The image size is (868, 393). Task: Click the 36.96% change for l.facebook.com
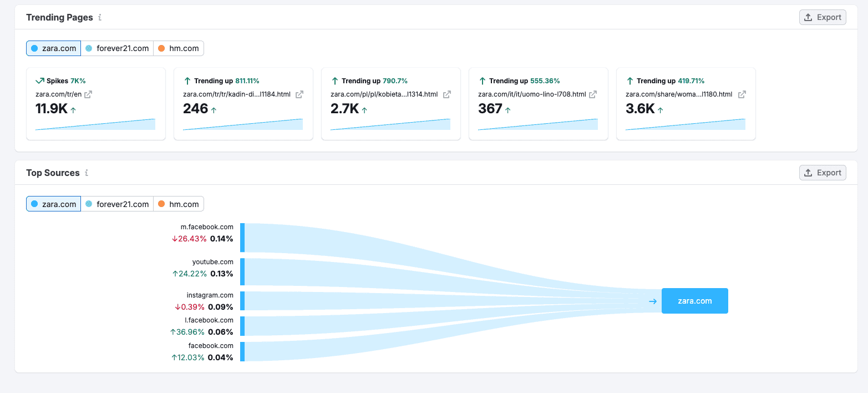pyautogui.click(x=187, y=332)
